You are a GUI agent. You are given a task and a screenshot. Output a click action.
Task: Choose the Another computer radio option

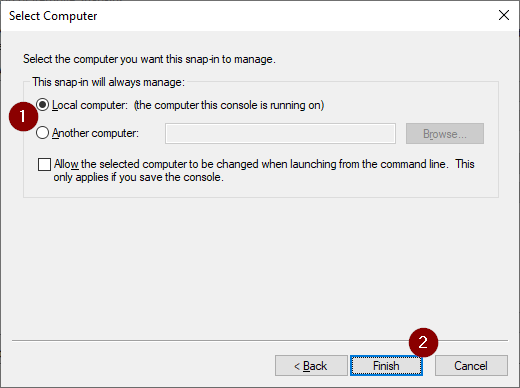click(x=43, y=133)
